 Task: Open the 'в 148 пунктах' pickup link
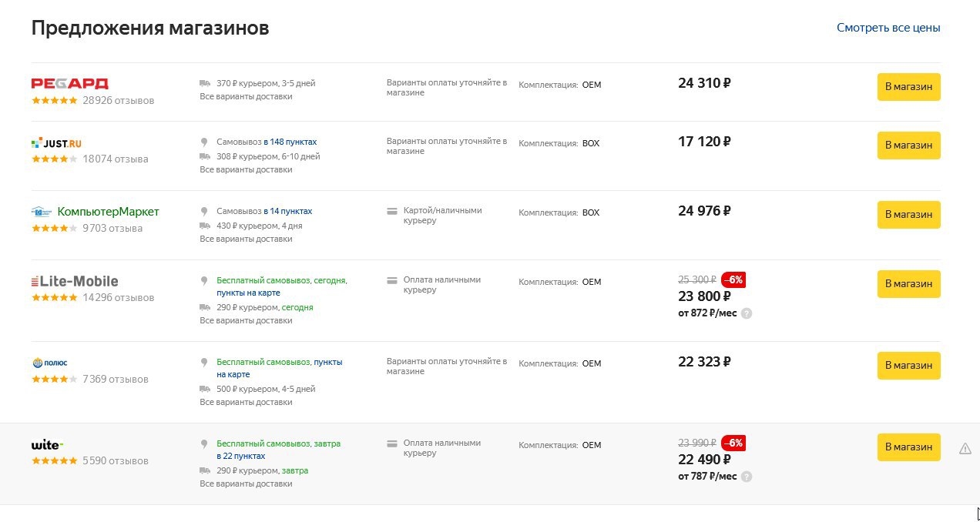point(290,142)
